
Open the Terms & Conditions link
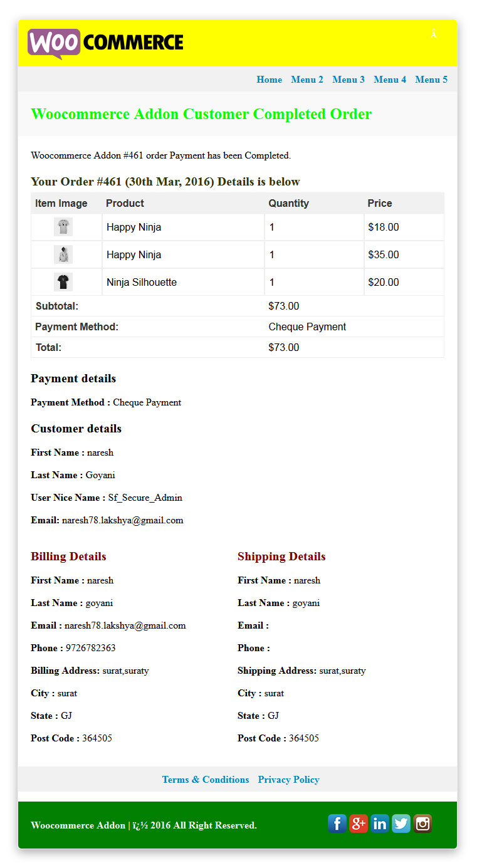click(x=206, y=780)
